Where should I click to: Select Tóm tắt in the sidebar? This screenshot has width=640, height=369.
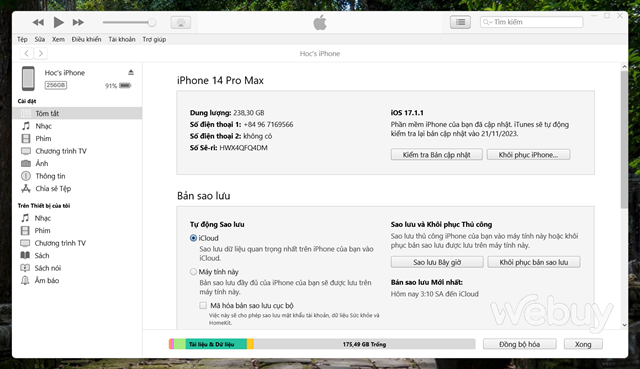(x=78, y=113)
